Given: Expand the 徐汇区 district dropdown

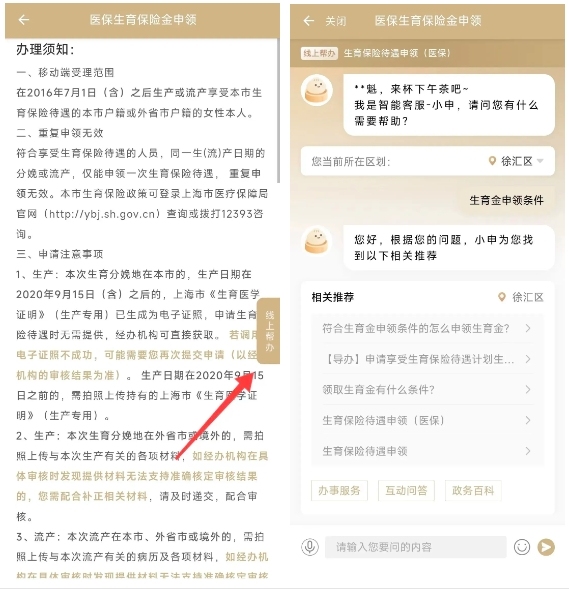Looking at the screenshot, I should coord(540,161).
